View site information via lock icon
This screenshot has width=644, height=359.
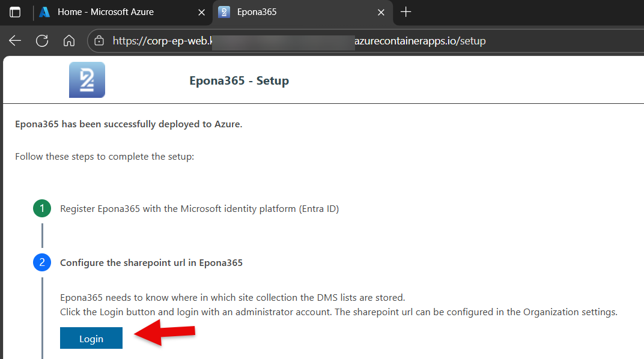click(x=100, y=41)
